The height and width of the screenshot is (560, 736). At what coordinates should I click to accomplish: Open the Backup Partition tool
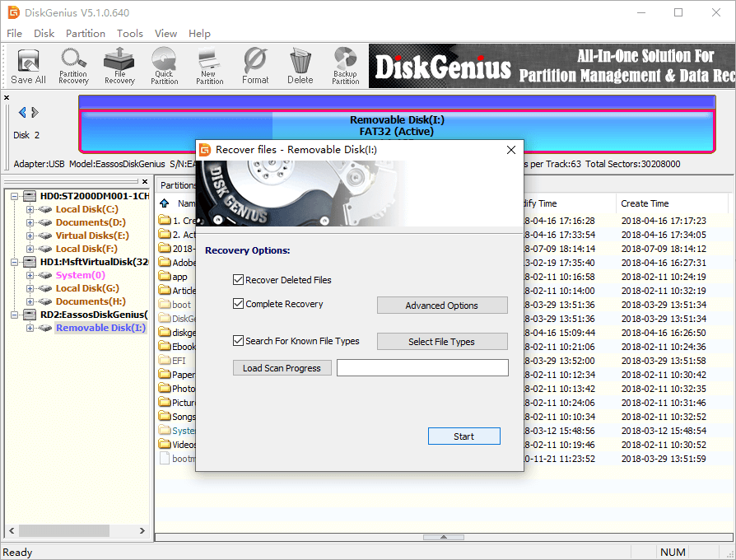(345, 66)
